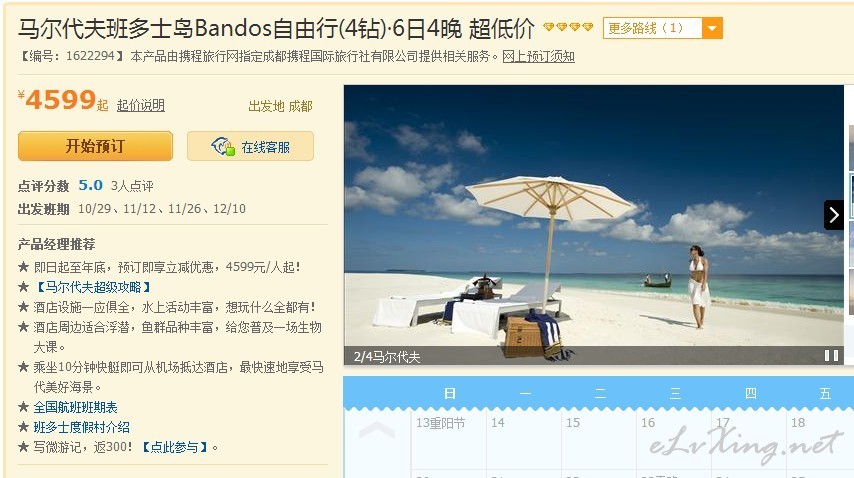Select calendar date 16
The width and height of the screenshot is (854, 478).
click(x=674, y=440)
